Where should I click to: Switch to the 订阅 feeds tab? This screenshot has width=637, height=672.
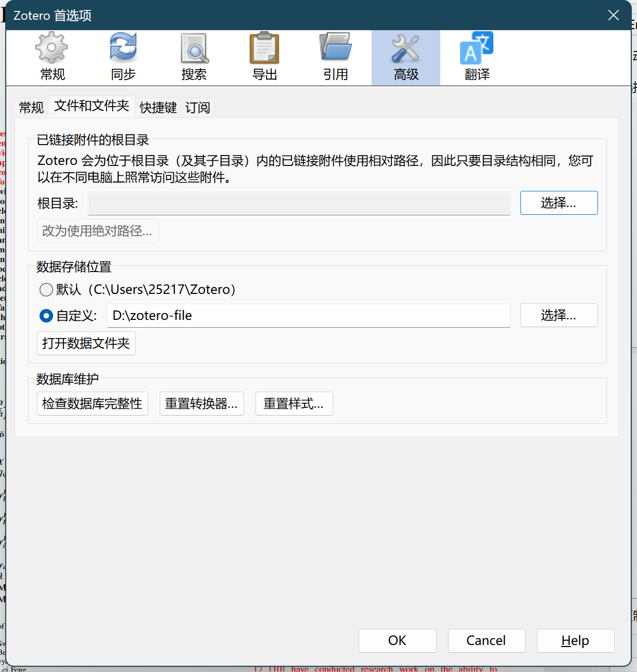[x=198, y=108]
